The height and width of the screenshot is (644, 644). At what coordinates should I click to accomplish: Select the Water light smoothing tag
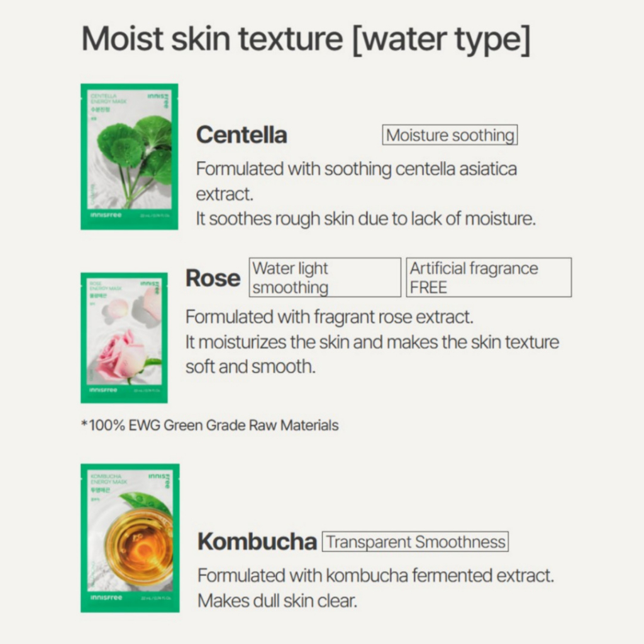325,277
